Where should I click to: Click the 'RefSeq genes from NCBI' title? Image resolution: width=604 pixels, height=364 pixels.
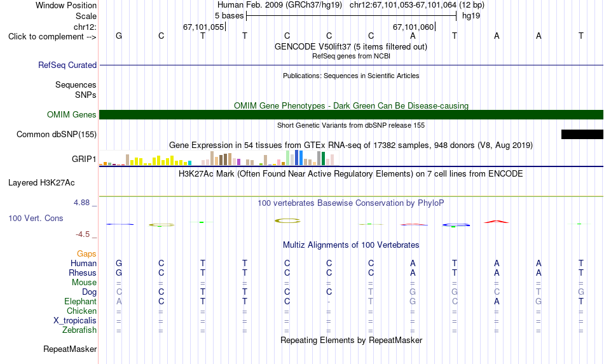(x=351, y=56)
